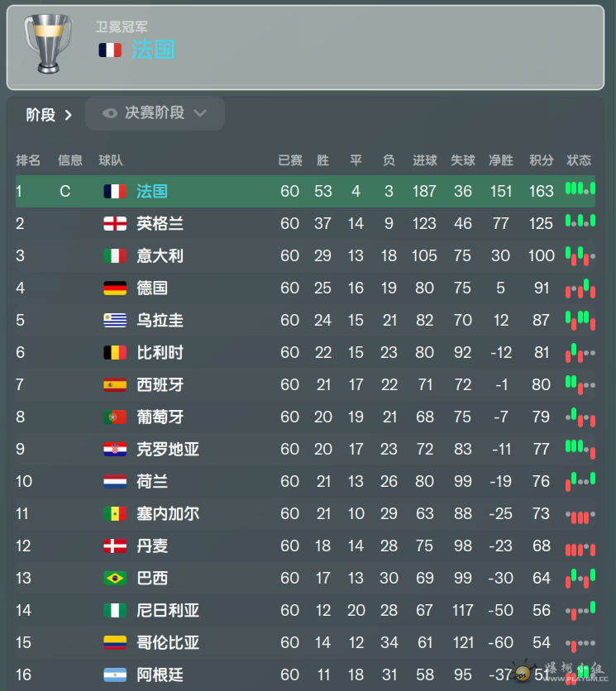
Task: Click the England flag icon
Action: click(x=115, y=223)
